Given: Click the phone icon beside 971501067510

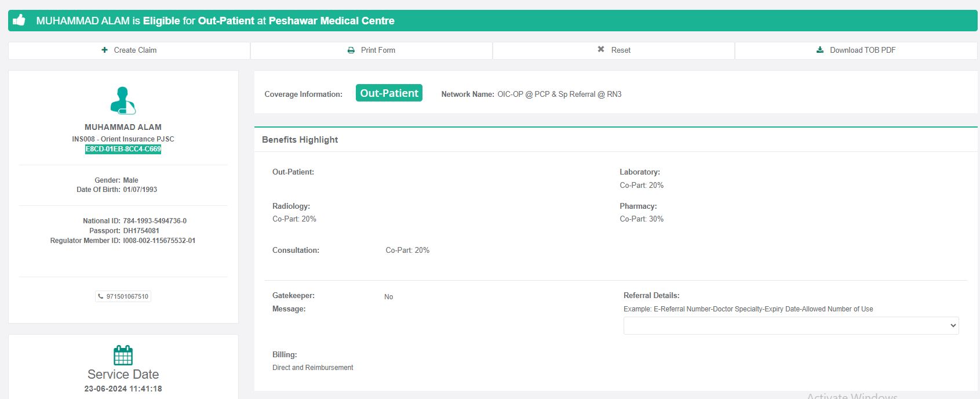Looking at the screenshot, I should [x=101, y=296].
